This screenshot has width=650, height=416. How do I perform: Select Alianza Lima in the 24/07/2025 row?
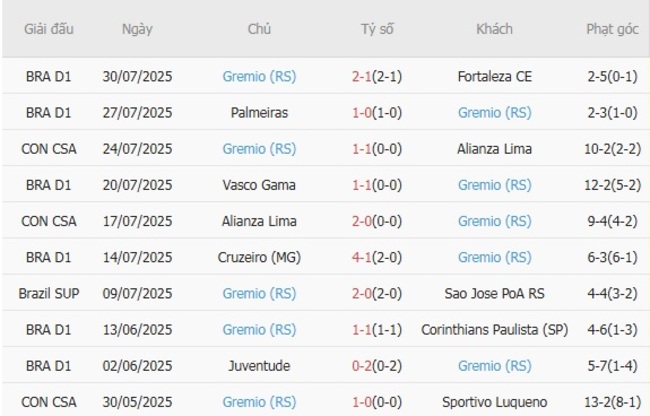pos(494,149)
